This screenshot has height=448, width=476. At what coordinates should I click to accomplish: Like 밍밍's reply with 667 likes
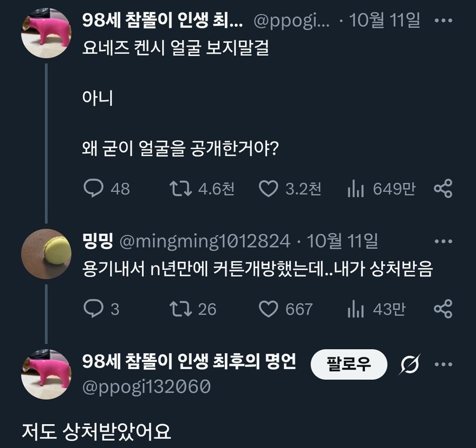(269, 309)
